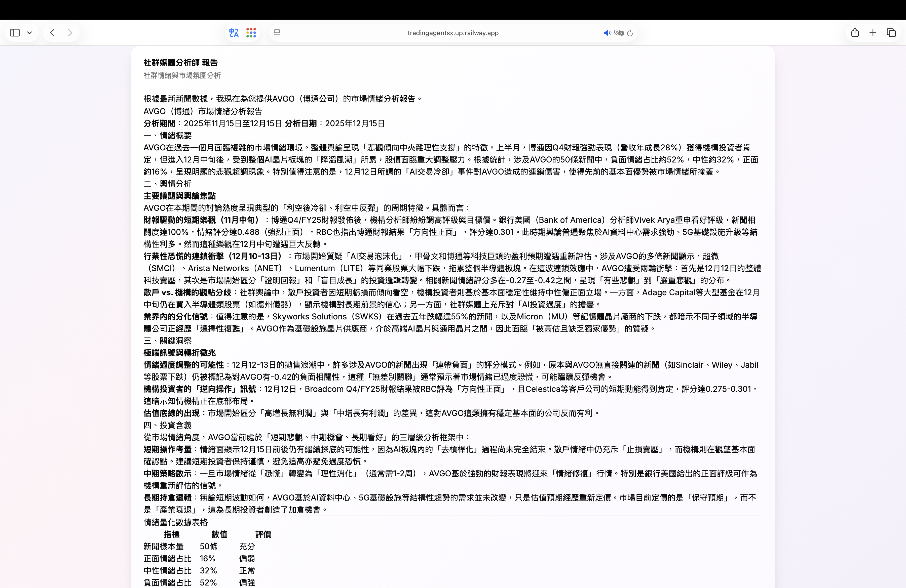906x588 pixels.
Task: Click the bold text 估值底線的出現
Action: pyautogui.click(x=172, y=413)
